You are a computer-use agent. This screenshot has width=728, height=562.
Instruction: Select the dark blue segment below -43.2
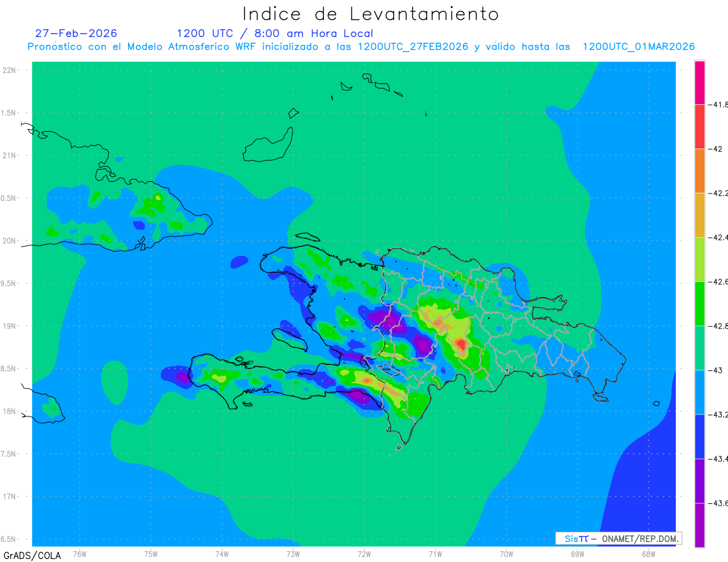699,437
